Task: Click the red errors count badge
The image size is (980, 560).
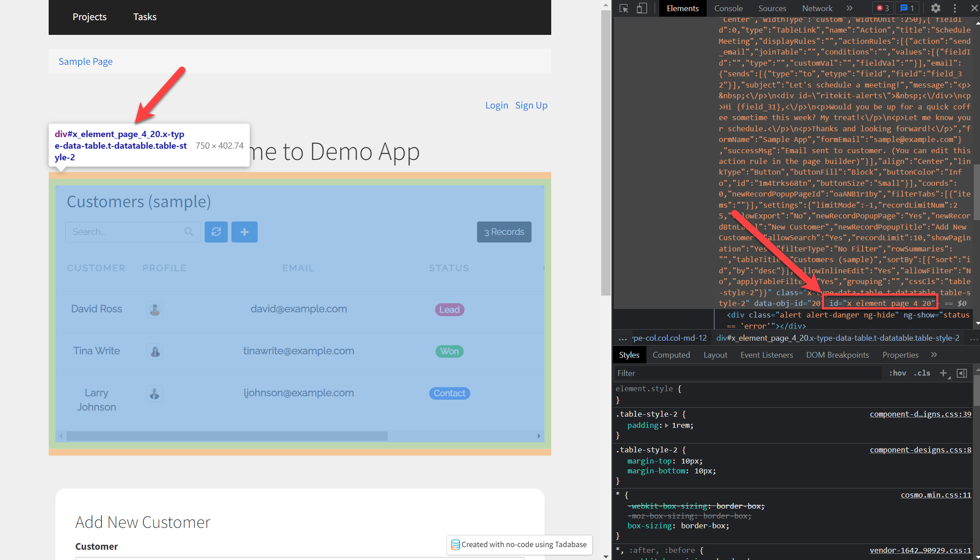Action: point(883,8)
